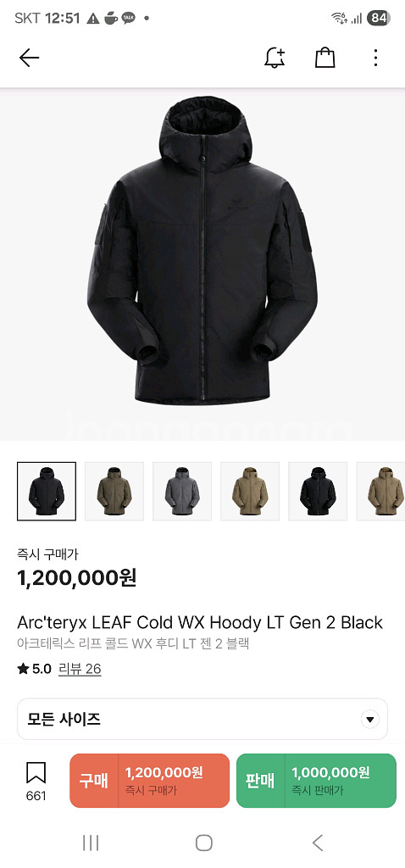Viewport: 405px width, 868px height.
Task: Select the currently highlighted black jacket thumbnail
Action: coord(47,491)
